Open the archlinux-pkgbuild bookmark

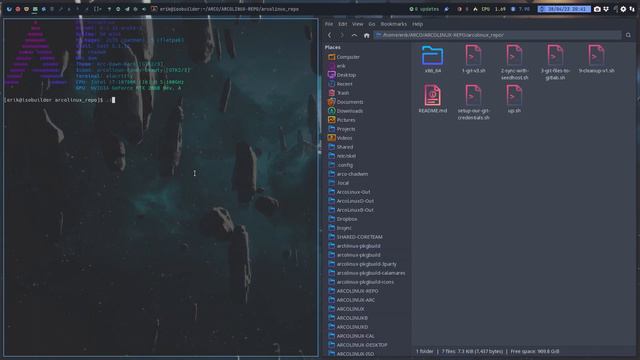click(354, 246)
